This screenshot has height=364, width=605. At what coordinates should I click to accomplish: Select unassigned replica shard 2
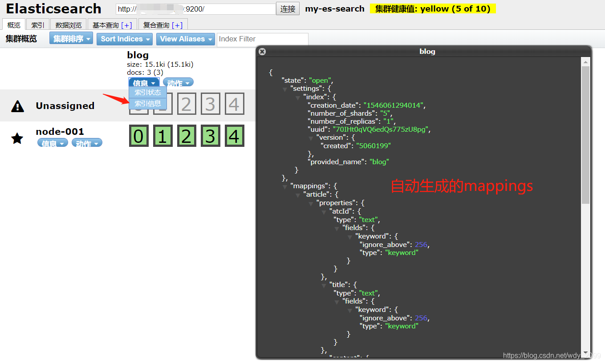[x=186, y=104]
